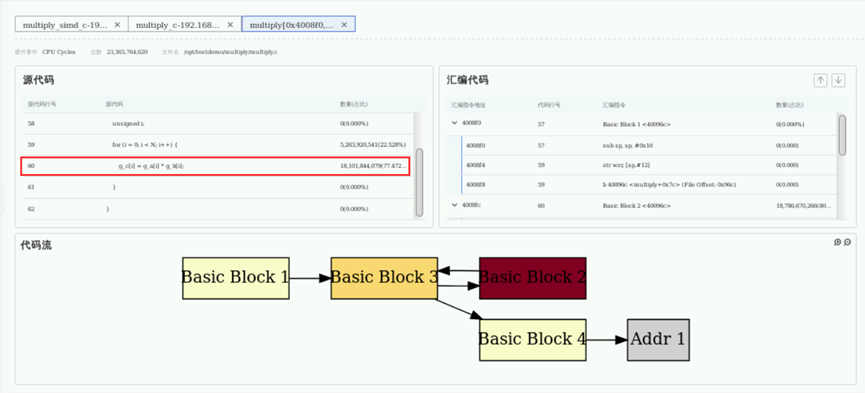
Task: Click the 代码行号 column header
Action: tap(549, 104)
